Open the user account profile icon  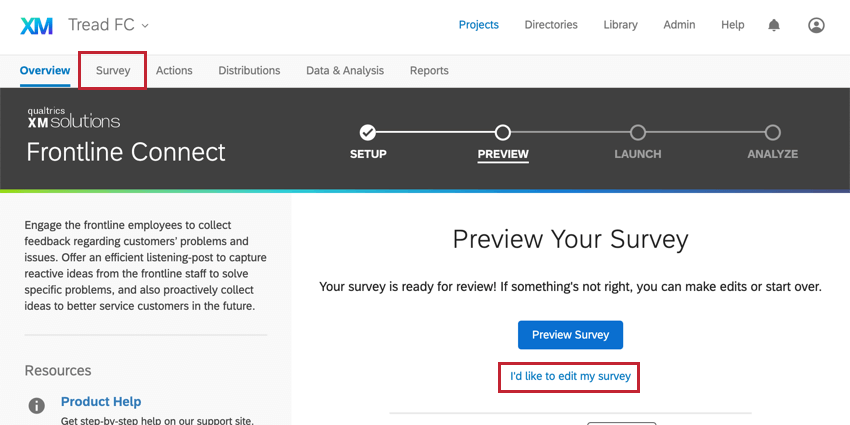point(816,25)
